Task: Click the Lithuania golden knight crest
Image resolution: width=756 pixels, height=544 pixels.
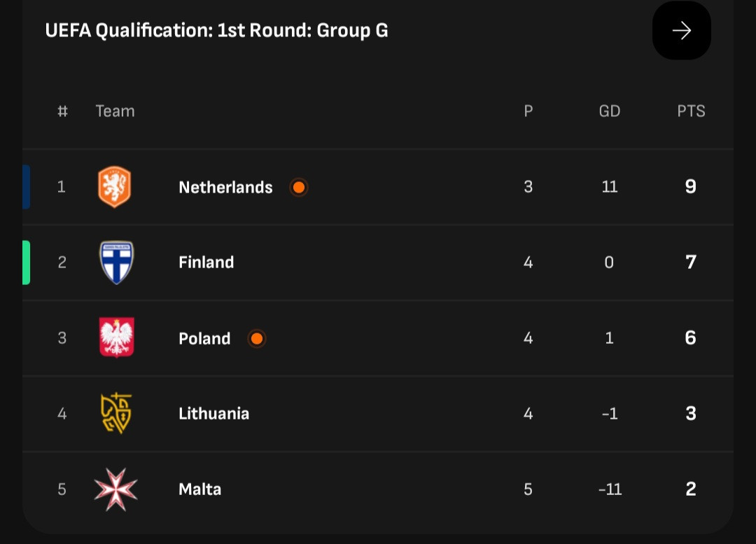Action: [x=116, y=413]
